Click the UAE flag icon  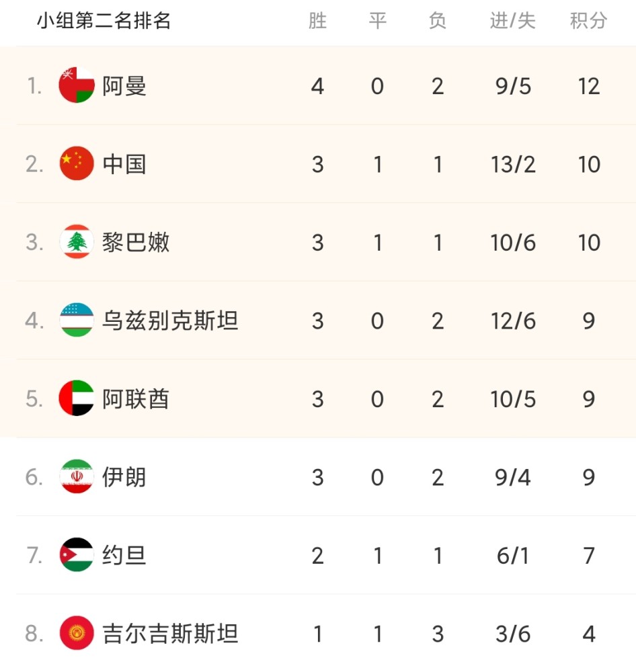pos(77,398)
